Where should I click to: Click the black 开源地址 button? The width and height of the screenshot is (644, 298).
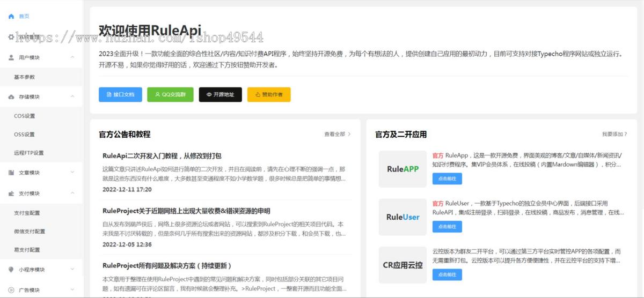[220, 94]
